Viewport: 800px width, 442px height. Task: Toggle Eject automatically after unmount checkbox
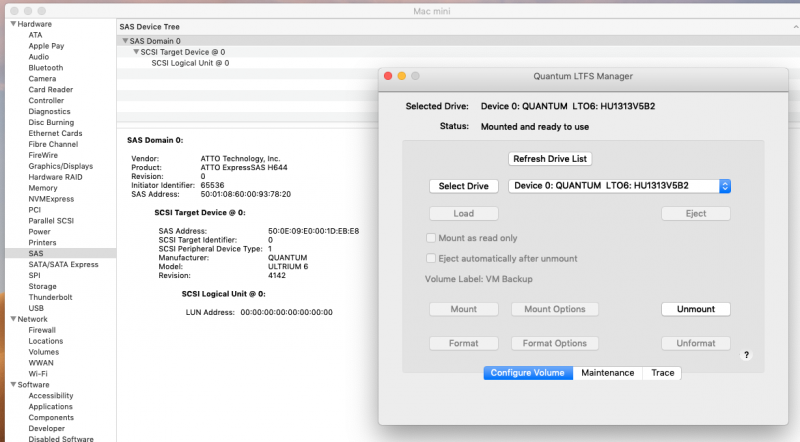[x=431, y=258]
